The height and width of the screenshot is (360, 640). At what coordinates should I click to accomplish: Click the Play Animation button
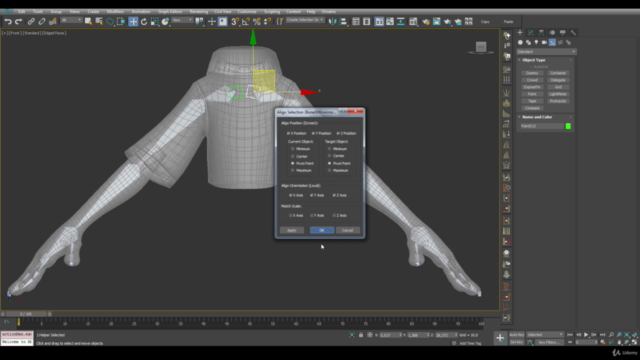[x=586, y=335]
